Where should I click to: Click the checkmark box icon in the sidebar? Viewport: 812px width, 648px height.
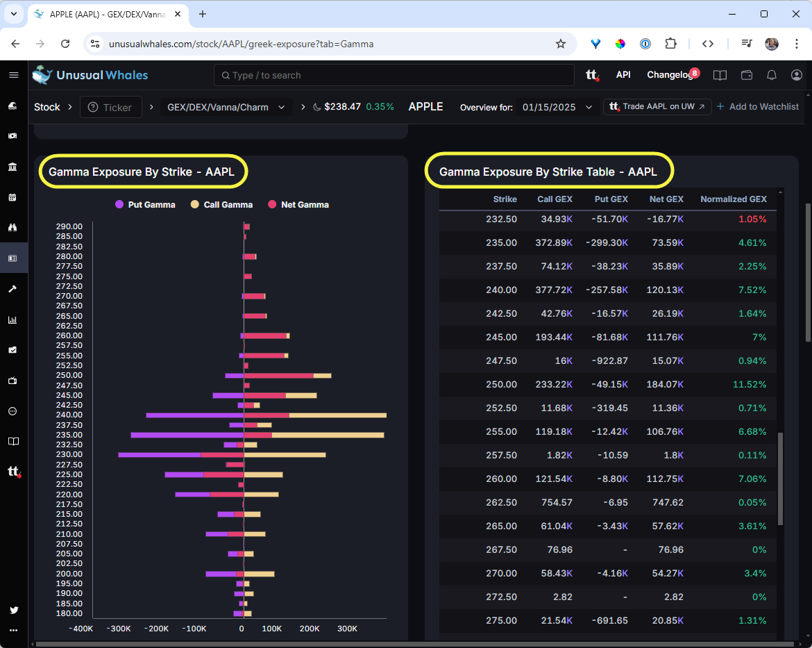tap(13, 350)
